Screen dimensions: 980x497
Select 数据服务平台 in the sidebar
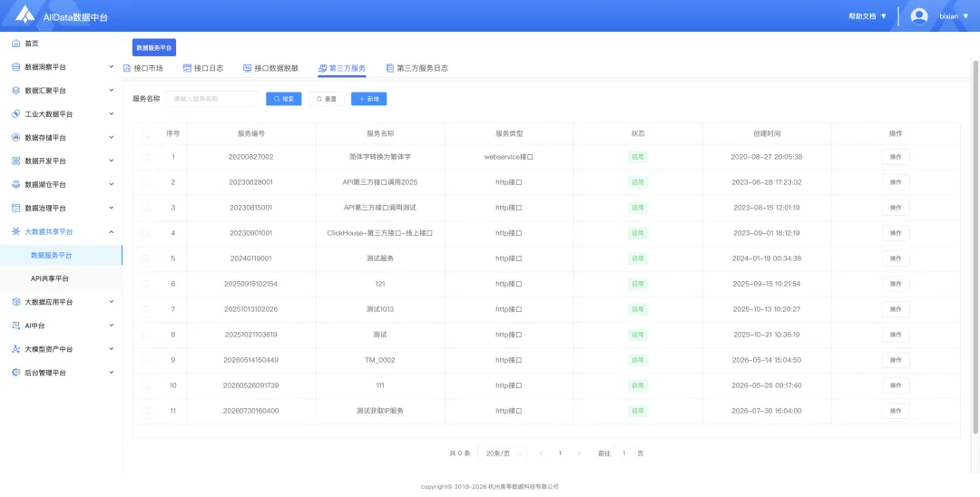point(61,256)
